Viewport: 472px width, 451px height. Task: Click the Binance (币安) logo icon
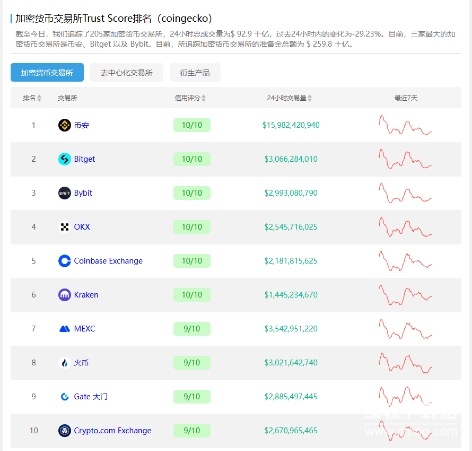64,125
